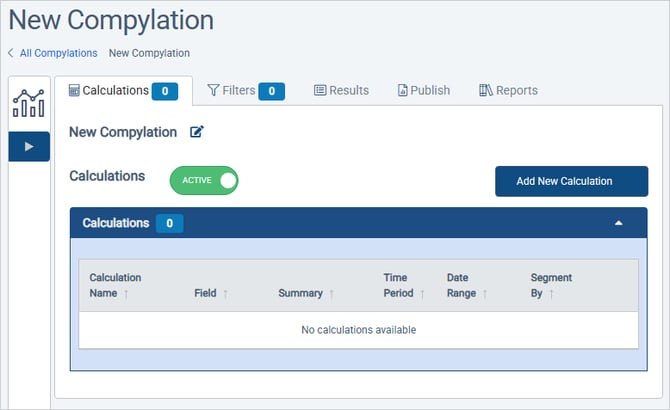Collapse the Calculations panel with caret
670x410 pixels.
coord(619,223)
